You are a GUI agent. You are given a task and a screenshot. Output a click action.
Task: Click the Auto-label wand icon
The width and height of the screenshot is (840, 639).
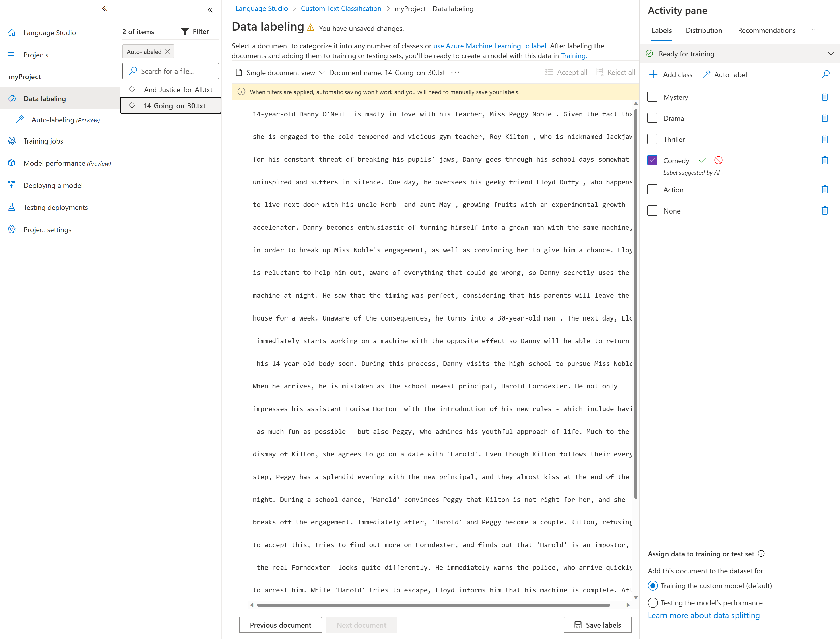tap(706, 75)
